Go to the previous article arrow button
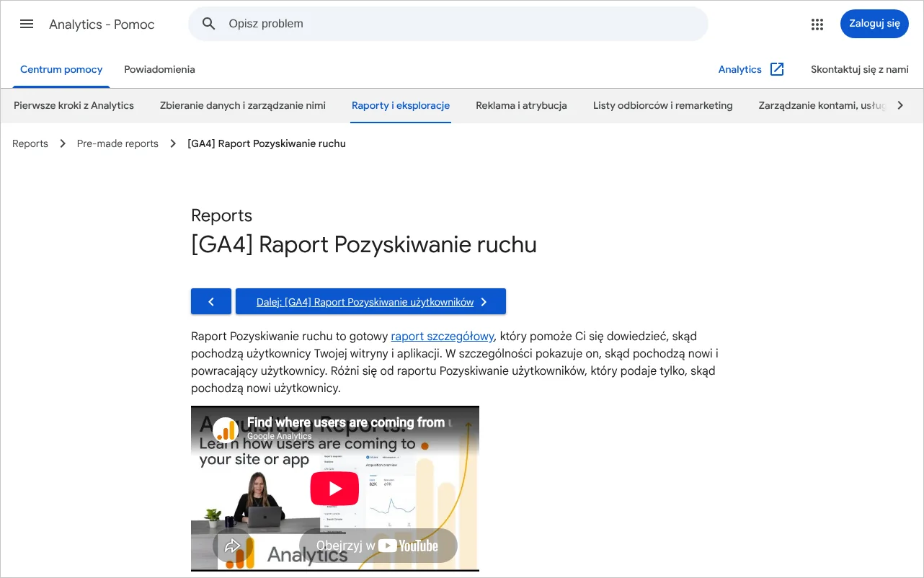Viewport: 924px width, 578px height. pyautogui.click(x=211, y=302)
